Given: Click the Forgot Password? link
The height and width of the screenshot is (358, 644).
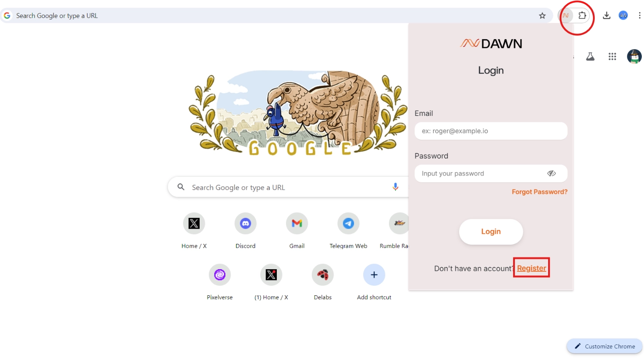Looking at the screenshot, I should pos(540,192).
